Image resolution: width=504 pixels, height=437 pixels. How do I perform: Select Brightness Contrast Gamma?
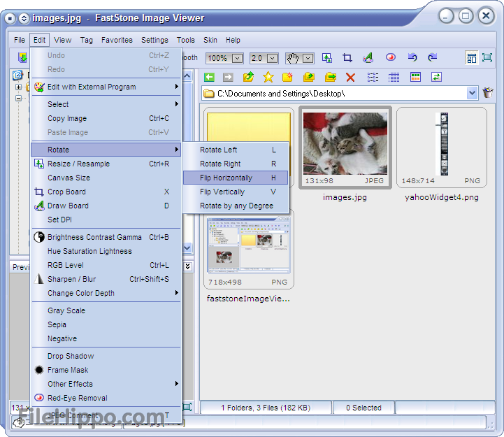(x=106, y=237)
